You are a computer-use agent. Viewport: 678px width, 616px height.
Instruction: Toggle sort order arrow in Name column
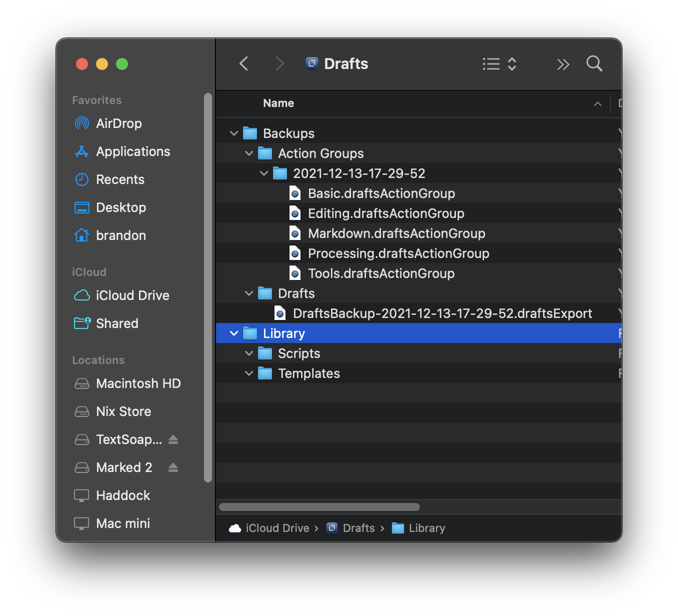(597, 103)
